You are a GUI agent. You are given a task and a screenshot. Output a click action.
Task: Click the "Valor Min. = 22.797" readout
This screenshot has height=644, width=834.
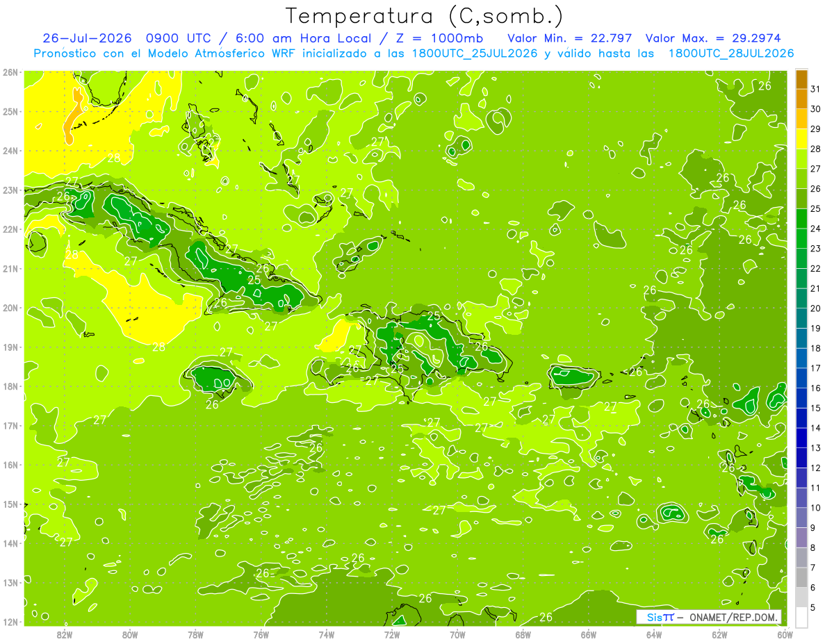pos(570,38)
